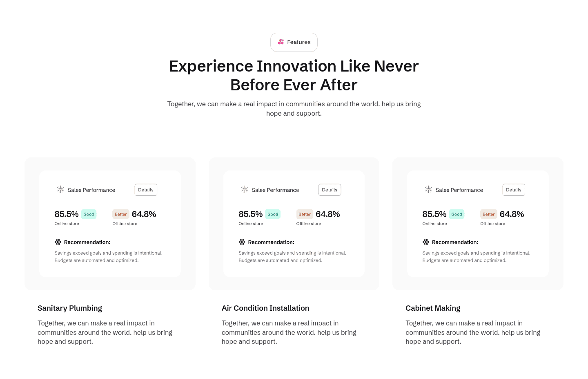Select the Air Condition Installation heading

[265, 308]
